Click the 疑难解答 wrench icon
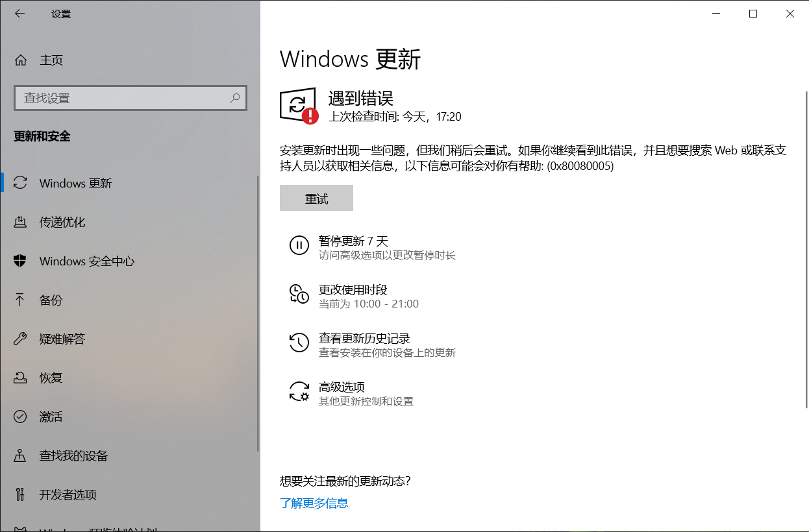 pos(20,339)
